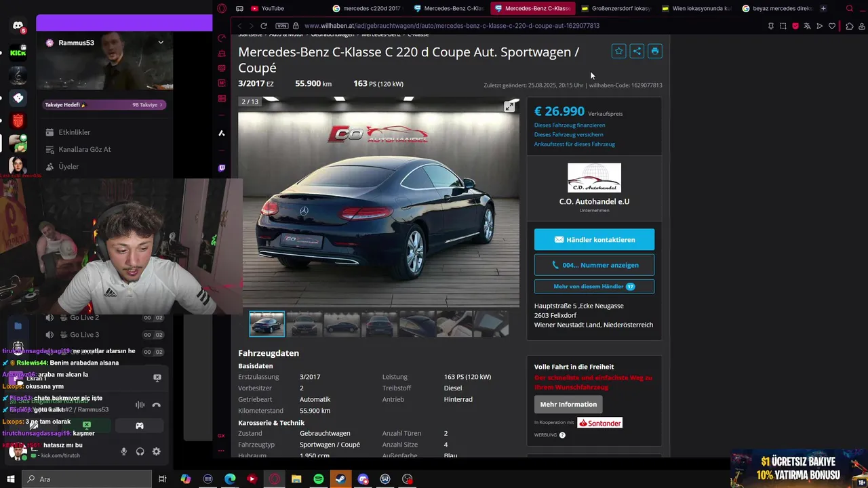This screenshot has width=868, height=488.
Task: Toggle Discord screen share button
Action: [x=86, y=426]
